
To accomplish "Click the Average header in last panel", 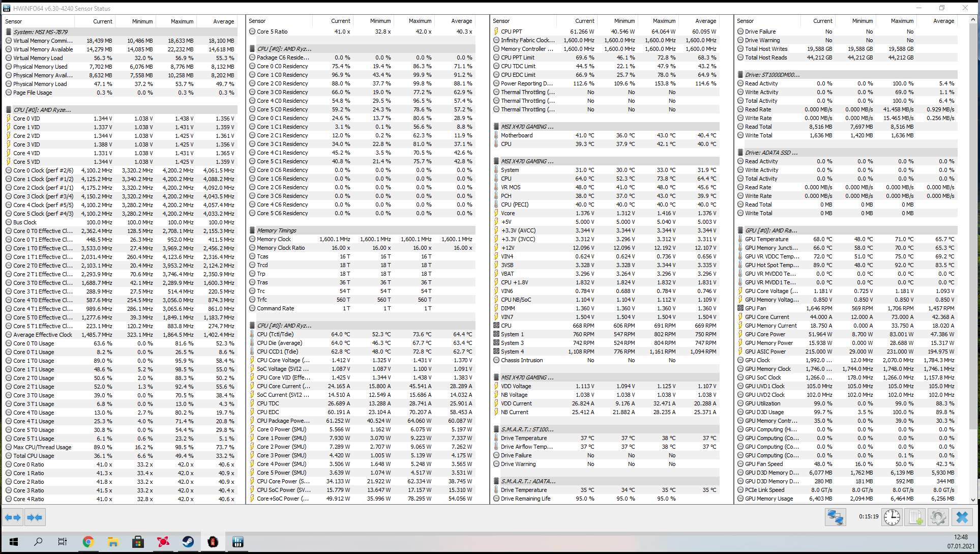I will [943, 21].
